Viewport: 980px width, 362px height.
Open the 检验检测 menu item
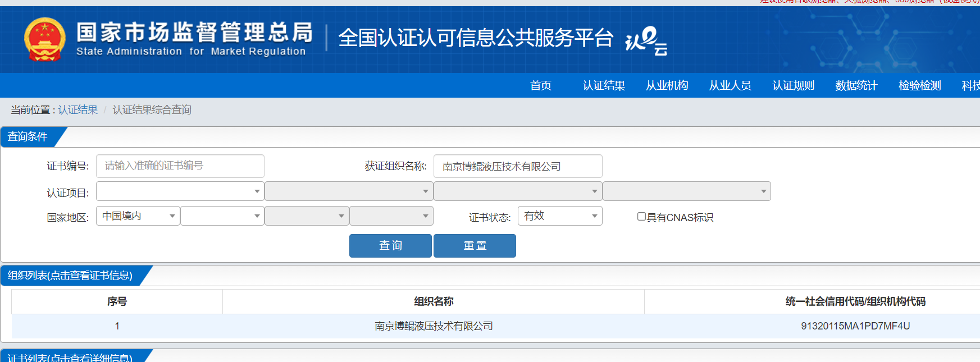(919, 85)
